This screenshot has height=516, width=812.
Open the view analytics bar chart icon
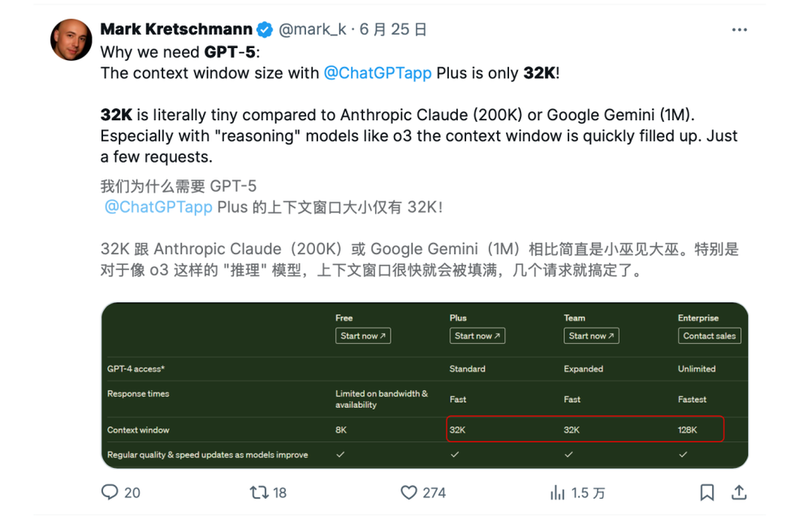pyautogui.click(x=558, y=492)
